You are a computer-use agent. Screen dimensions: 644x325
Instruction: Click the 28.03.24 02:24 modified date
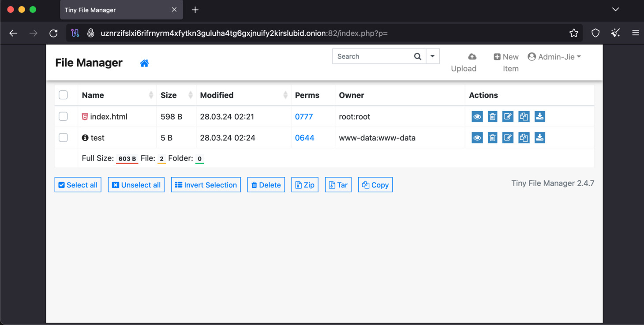[228, 138]
